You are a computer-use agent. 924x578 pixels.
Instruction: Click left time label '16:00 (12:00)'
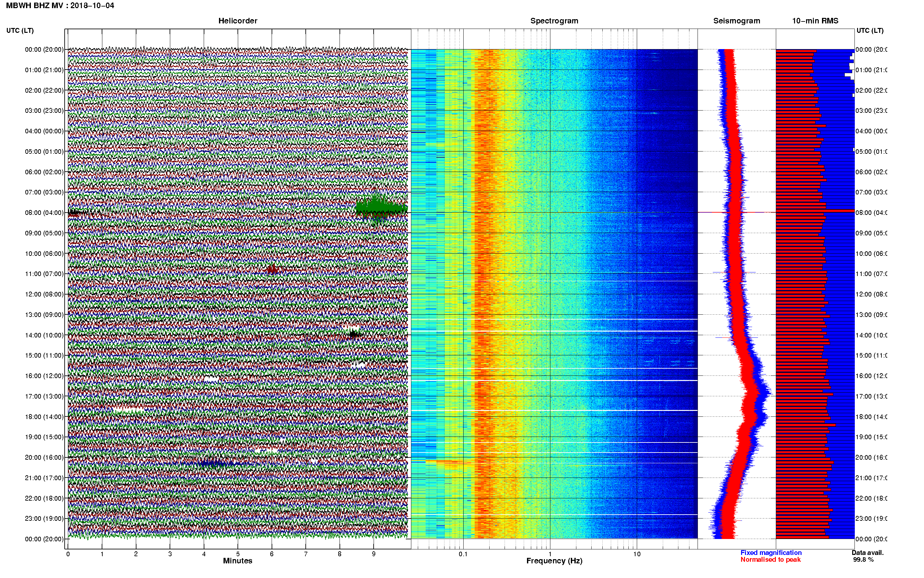[44, 376]
